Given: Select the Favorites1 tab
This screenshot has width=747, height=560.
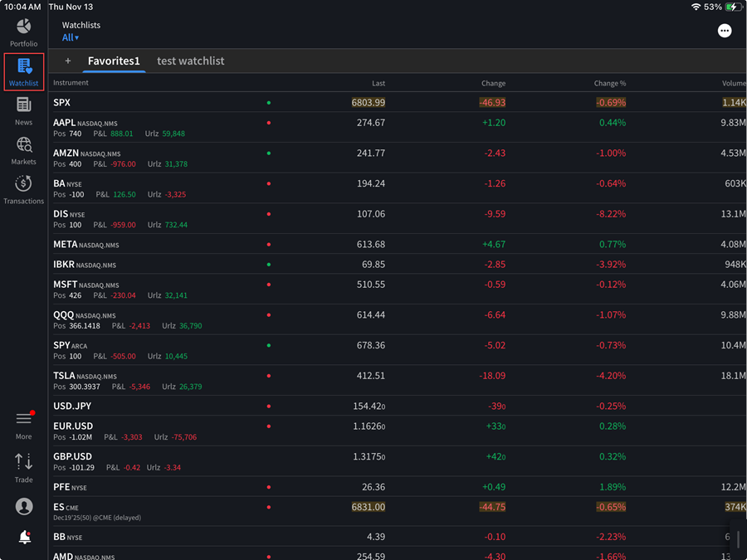Looking at the screenshot, I should [115, 61].
